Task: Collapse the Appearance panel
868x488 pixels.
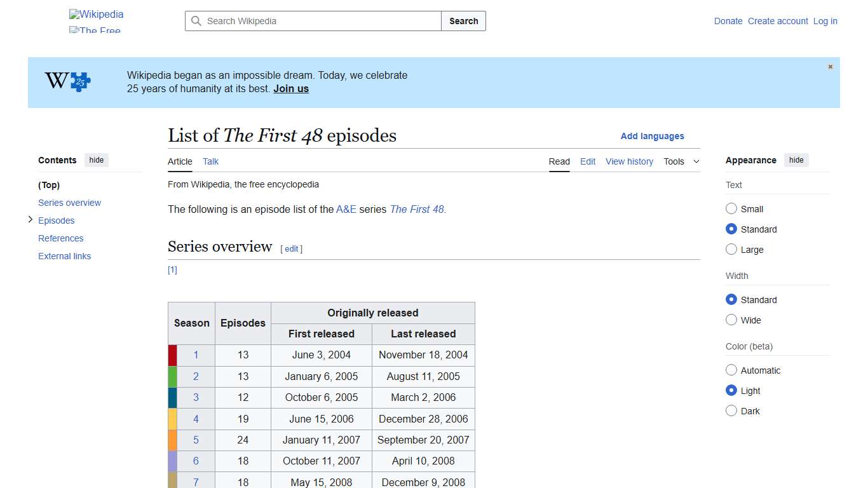Action: 796,160
